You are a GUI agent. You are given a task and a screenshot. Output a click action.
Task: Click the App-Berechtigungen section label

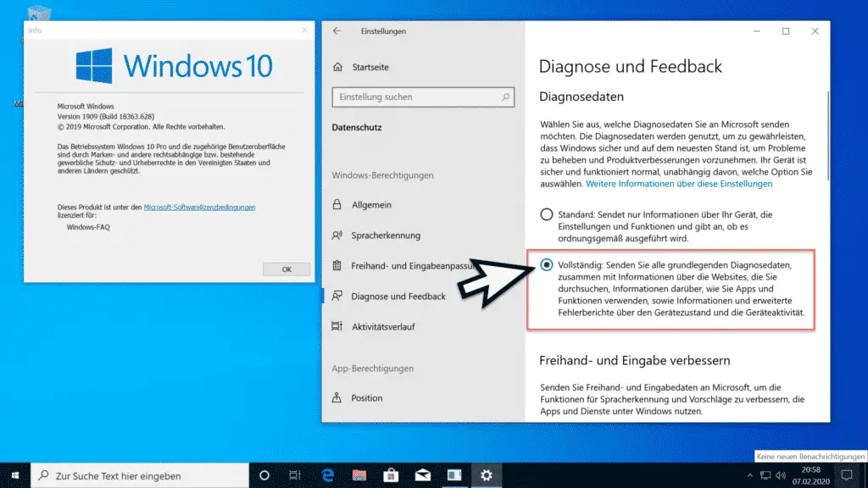click(373, 369)
